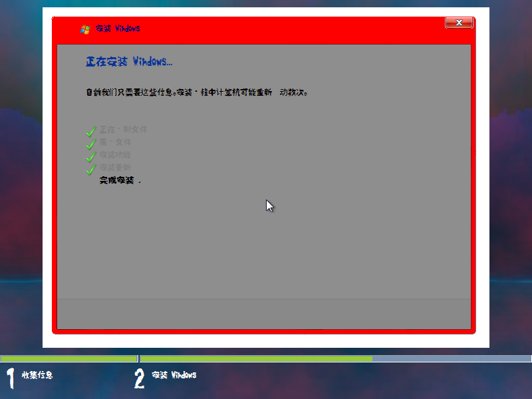Screen dimensions: 532x399
Task: Select the 安装 Windows stage label at bottom
Action: 174,375
